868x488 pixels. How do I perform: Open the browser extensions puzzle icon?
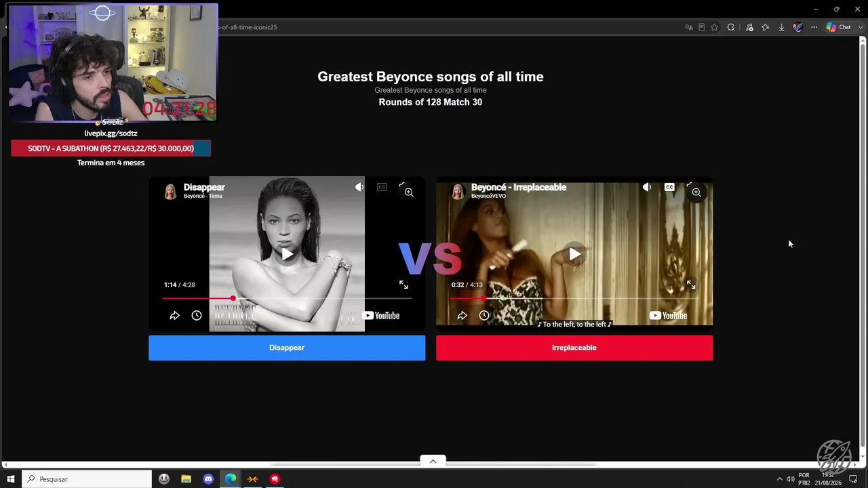point(730,27)
